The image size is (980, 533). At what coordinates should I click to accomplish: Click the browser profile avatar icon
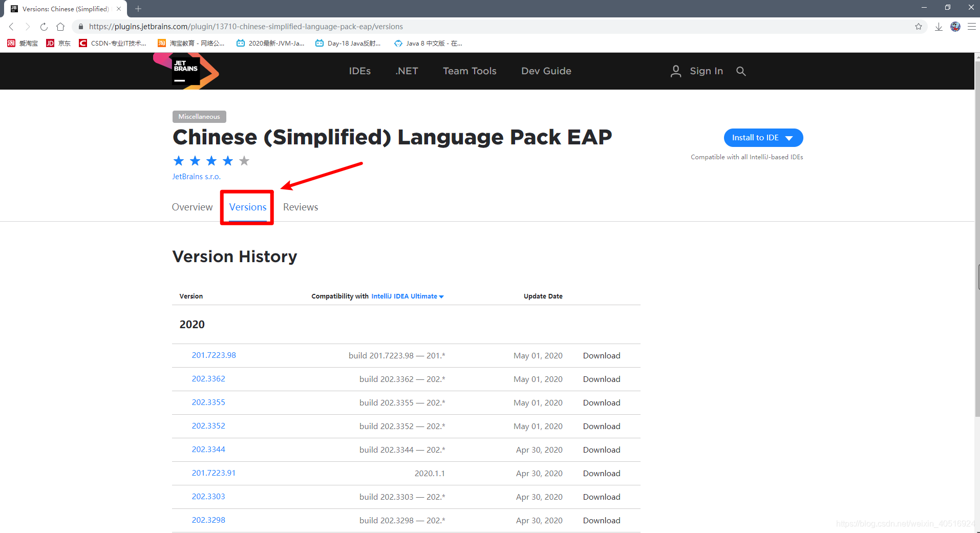coord(955,27)
